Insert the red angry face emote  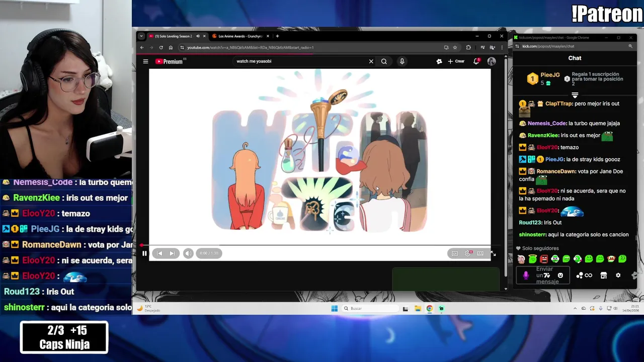(x=544, y=259)
